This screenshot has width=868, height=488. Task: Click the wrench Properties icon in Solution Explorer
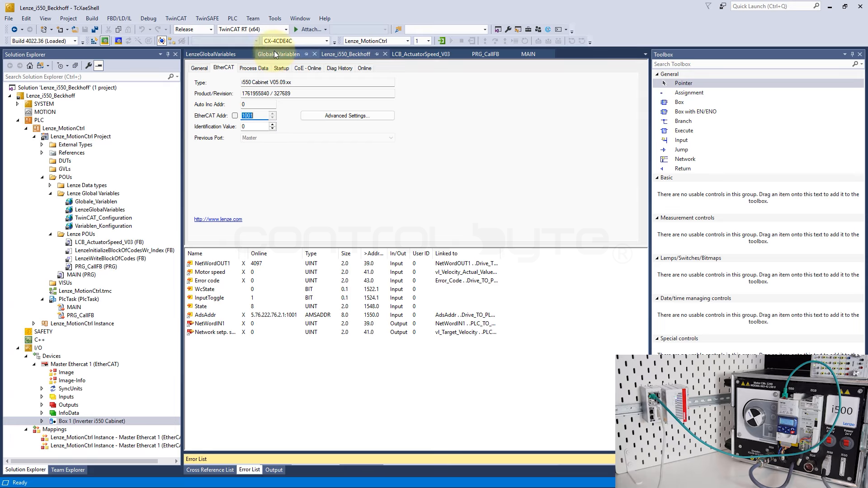(x=89, y=66)
